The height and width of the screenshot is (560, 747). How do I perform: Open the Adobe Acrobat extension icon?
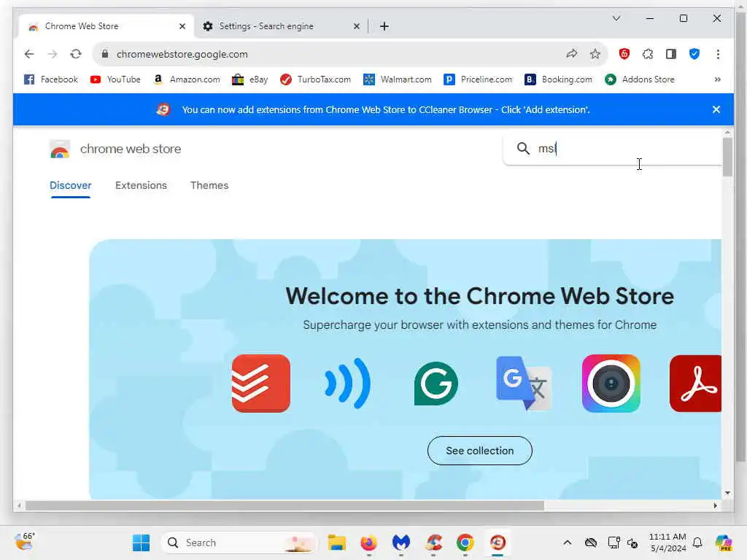(695, 384)
